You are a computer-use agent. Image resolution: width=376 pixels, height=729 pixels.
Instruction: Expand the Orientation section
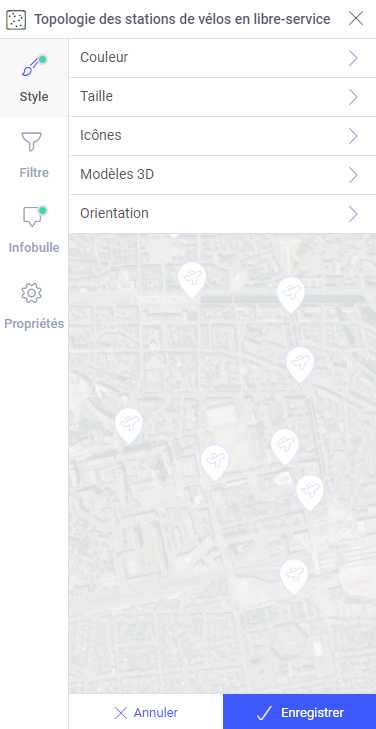click(x=223, y=214)
